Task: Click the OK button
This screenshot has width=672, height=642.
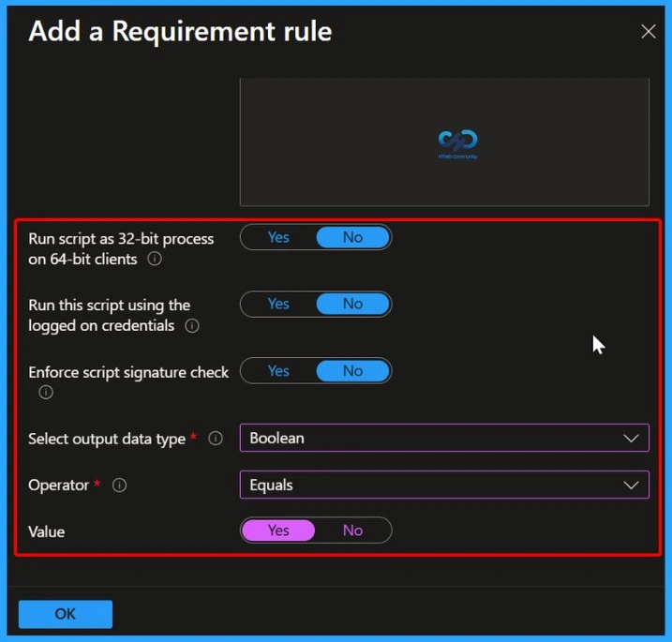Action: pyautogui.click(x=66, y=614)
